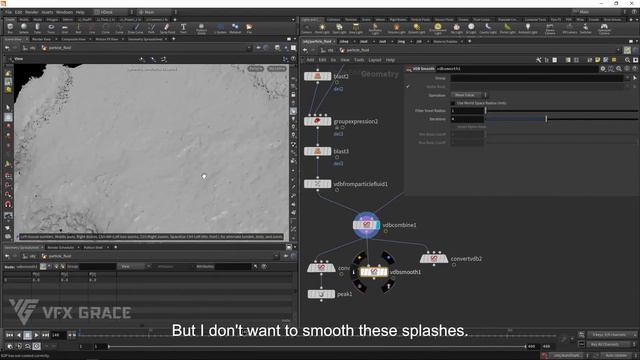Select the Tube shelf tool
640x360 pixels.
tap(37, 28)
